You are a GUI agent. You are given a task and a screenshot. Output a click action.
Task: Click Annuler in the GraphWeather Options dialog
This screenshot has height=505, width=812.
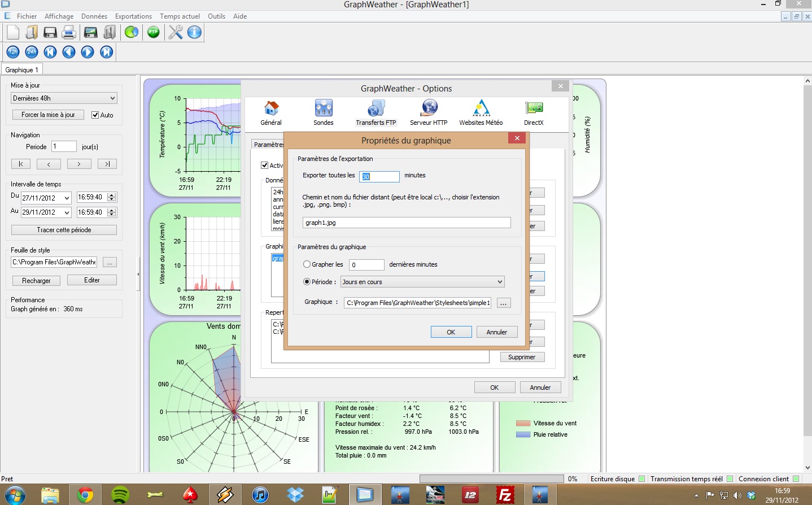pos(540,388)
